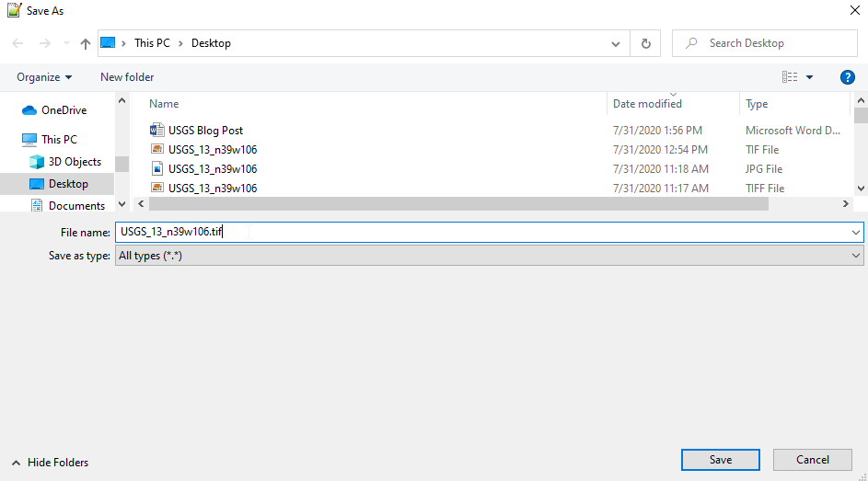The height and width of the screenshot is (481, 868).
Task: Sort files by Date modified column header
Action: 647,104
